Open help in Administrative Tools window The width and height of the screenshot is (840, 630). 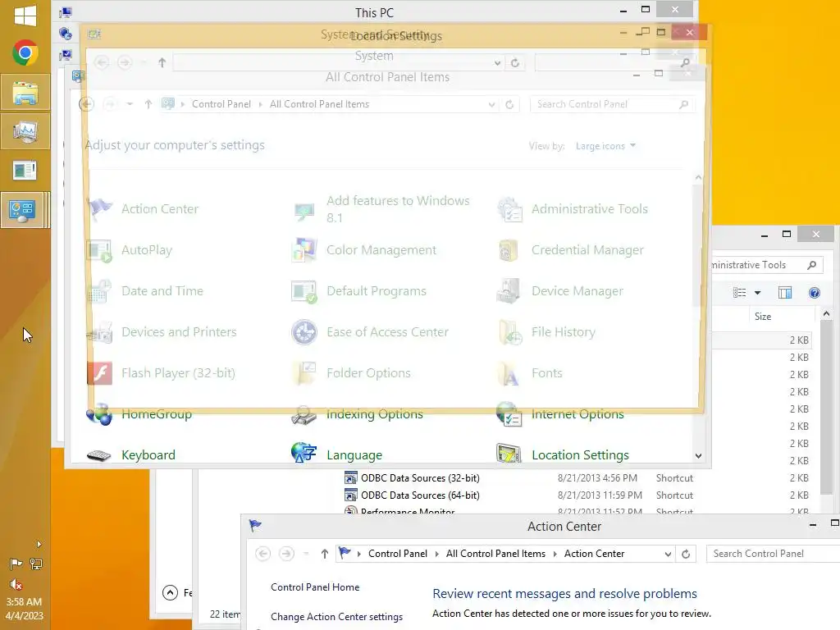[815, 293]
